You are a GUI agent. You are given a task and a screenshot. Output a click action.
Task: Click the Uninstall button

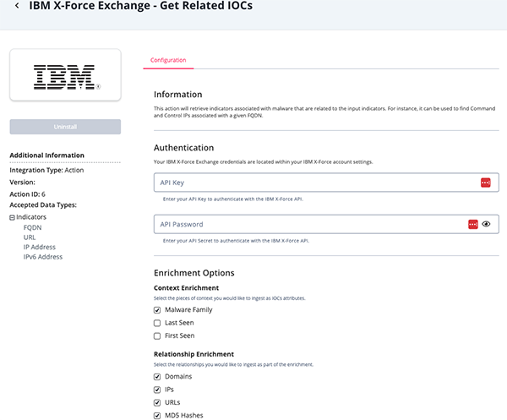pos(65,127)
